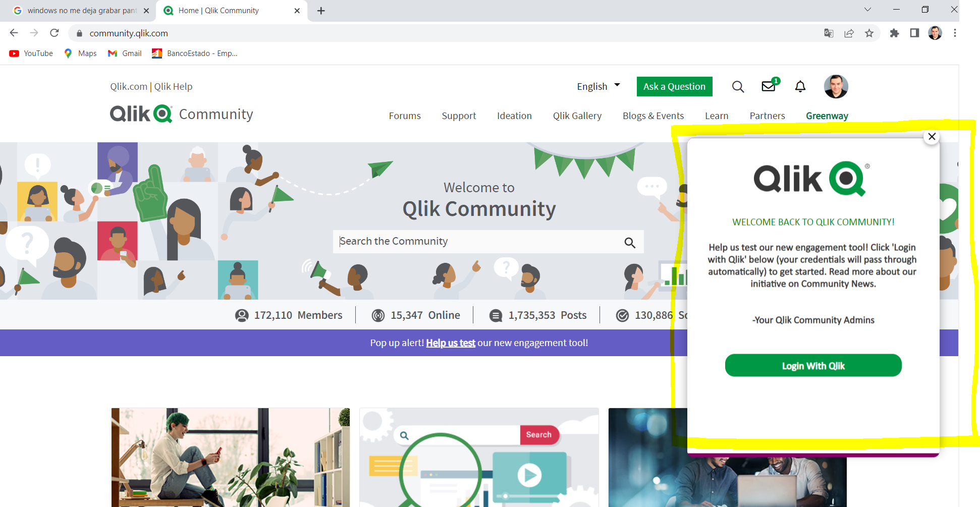Viewport: 980px width, 507px height.
Task: Open the Partners menu
Action: pyautogui.click(x=767, y=116)
